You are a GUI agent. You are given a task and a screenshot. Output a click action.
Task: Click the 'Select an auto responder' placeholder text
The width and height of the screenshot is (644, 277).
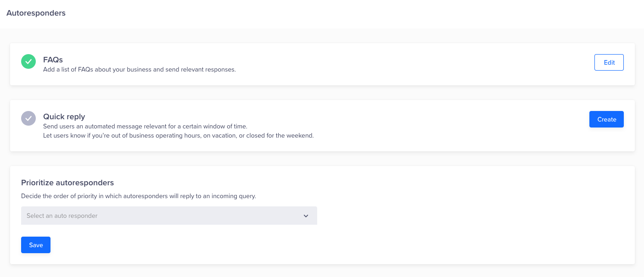click(62, 216)
